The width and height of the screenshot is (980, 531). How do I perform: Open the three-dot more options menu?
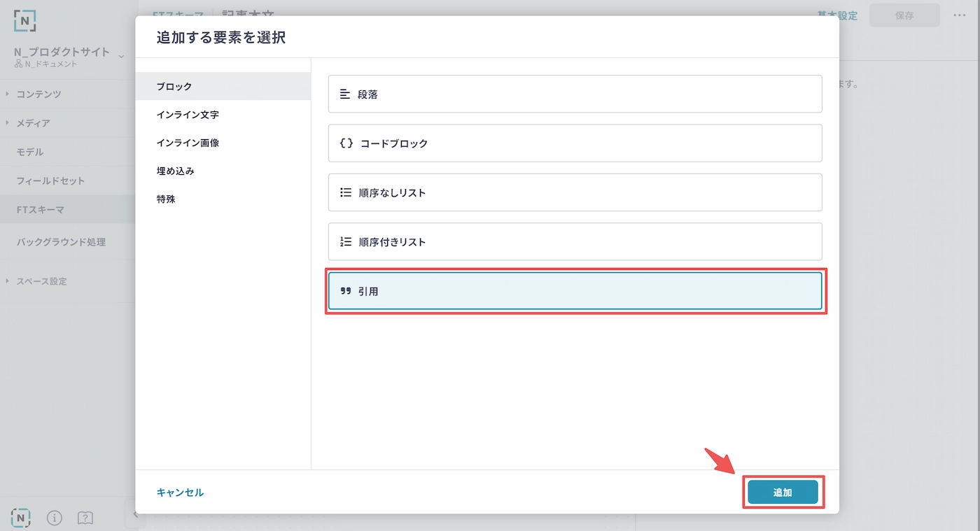point(959,15)
